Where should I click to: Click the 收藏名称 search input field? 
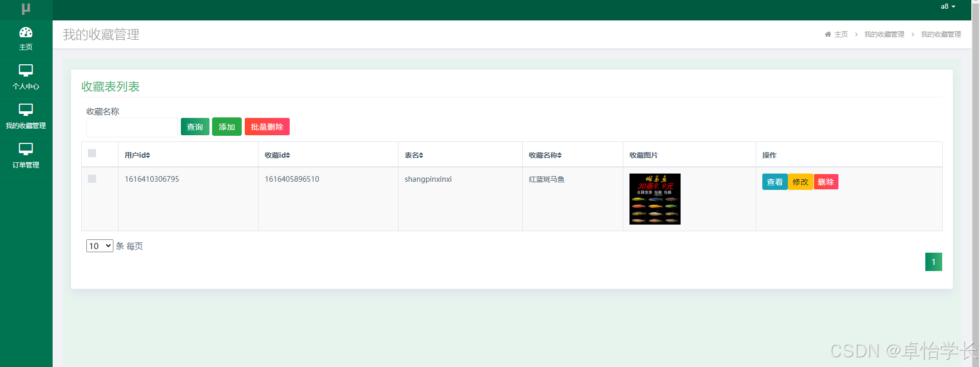tap(132, 128)
